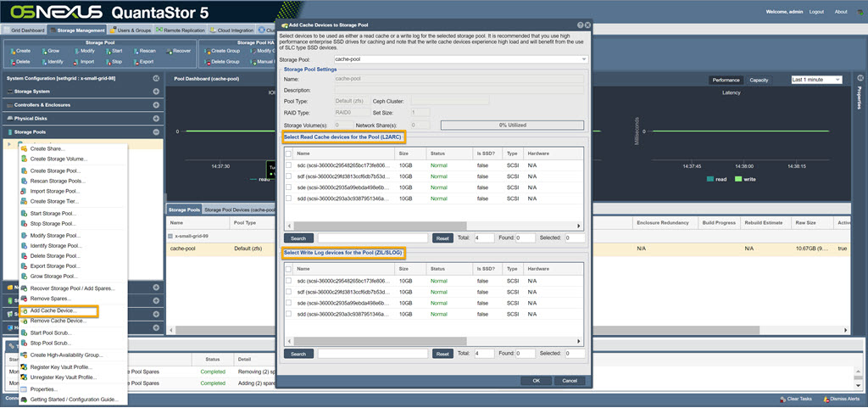Viewport: 868px width, 408px height.
Task: Expand the Controllers & Enclosures section
Action: (156, 104)
